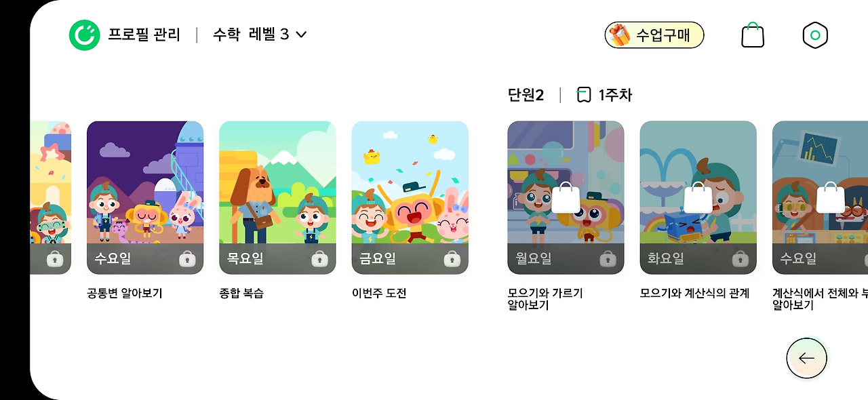Tap the green app logo
868x400 pixels.
click(84, 35)
